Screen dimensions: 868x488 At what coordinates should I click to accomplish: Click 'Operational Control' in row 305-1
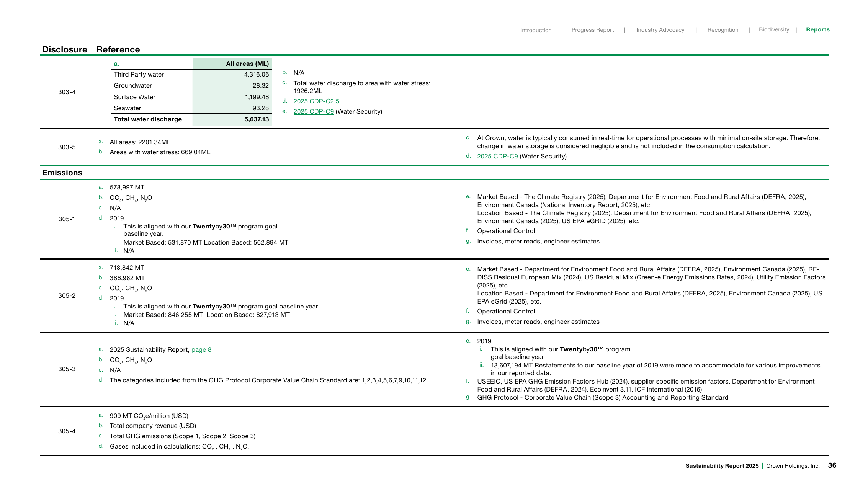pos(506,231)
